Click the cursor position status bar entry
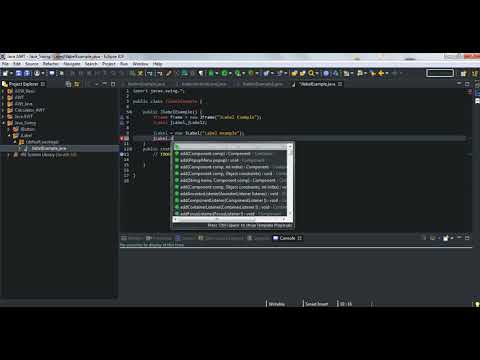Image resolution: width=480 pixels, height=360 pixels. pyautogui.click(x=346, y=304)
